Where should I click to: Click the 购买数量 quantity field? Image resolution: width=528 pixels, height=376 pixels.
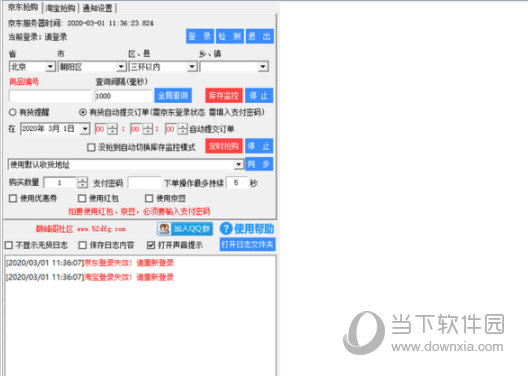pyautogui.click(x=61, y=183)
